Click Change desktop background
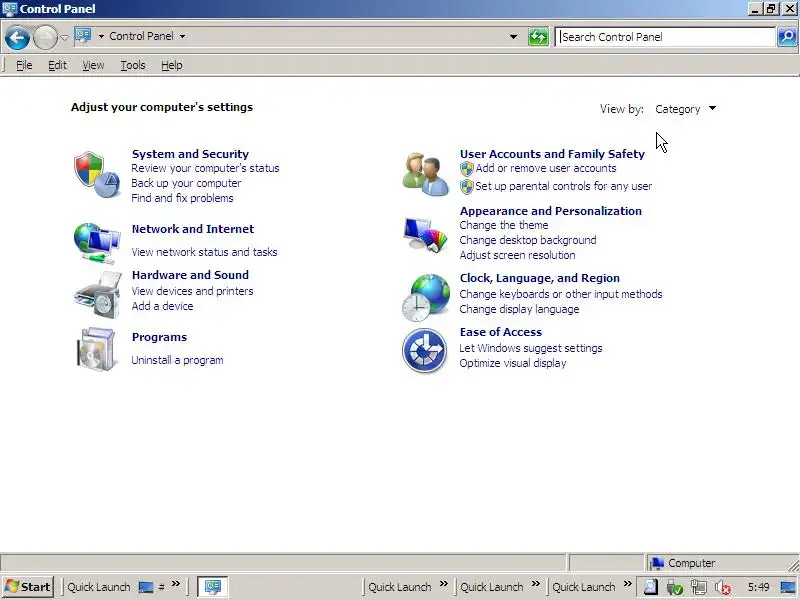The height and width of the screenshot is (600, 800). click(528, 240)
